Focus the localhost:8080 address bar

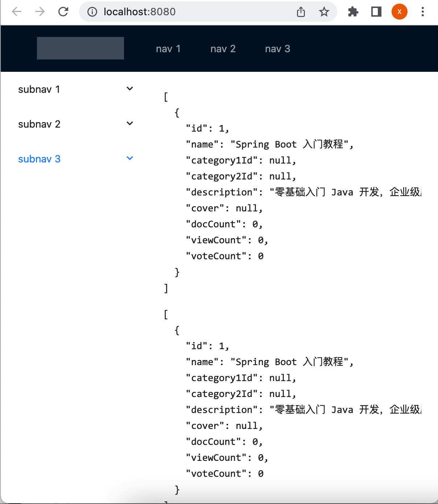tap(208, 12)
